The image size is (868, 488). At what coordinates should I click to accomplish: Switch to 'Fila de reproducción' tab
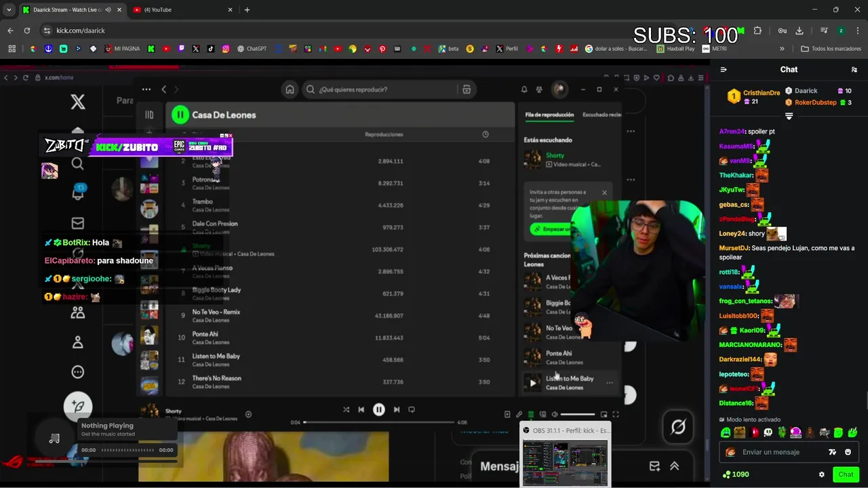549,115
